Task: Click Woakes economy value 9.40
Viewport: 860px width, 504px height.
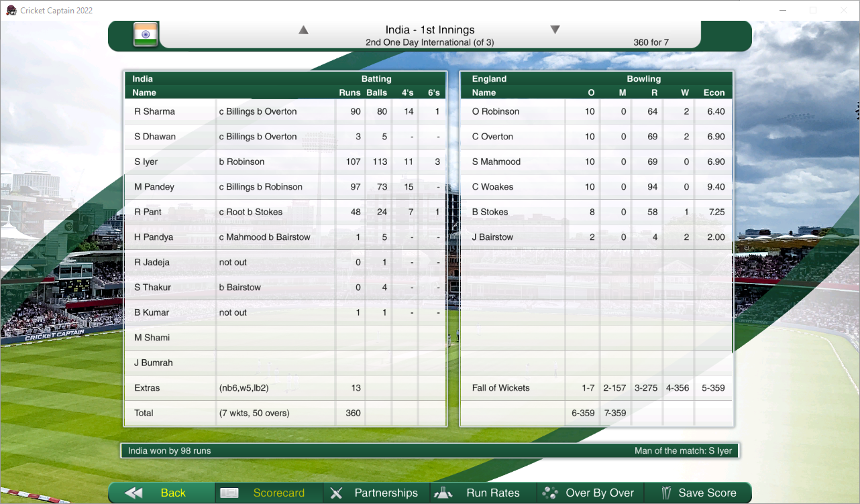Action: click(x=716, y=187)
